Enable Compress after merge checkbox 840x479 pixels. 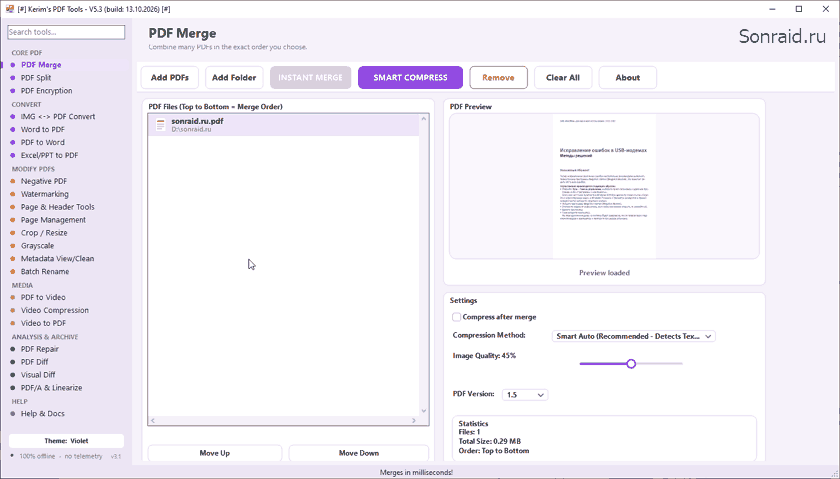pyautogui.click(x=456, y=317)
